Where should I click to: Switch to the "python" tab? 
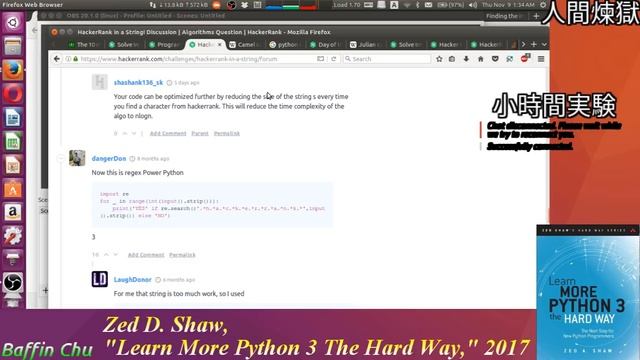click(285, 44)
